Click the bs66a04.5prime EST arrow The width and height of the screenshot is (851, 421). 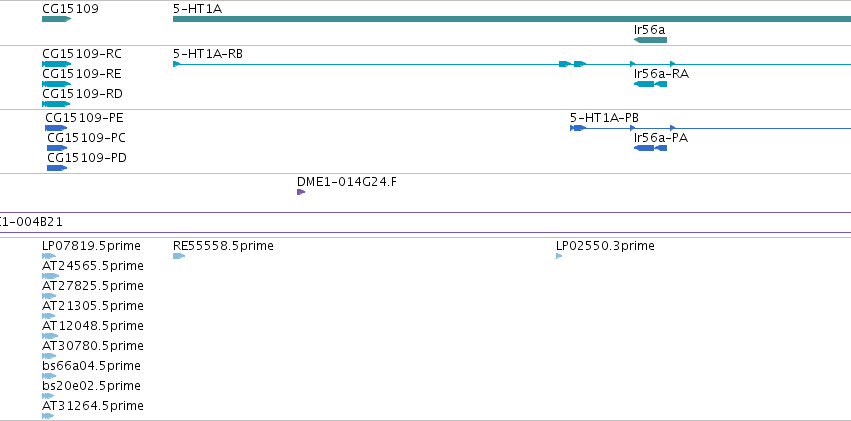tap(49, 377)
